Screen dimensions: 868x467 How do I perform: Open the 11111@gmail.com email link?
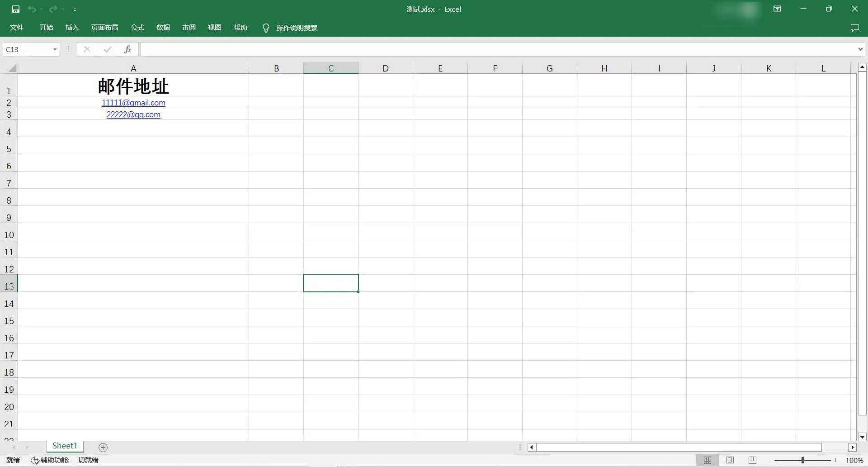(133, 103)
